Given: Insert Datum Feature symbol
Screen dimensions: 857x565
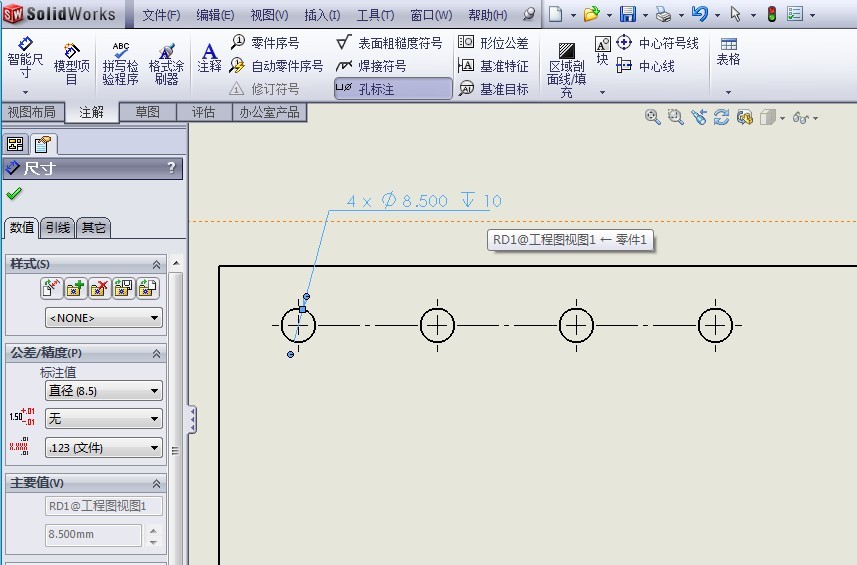Looking at the screenshot, I should (493, 66).
